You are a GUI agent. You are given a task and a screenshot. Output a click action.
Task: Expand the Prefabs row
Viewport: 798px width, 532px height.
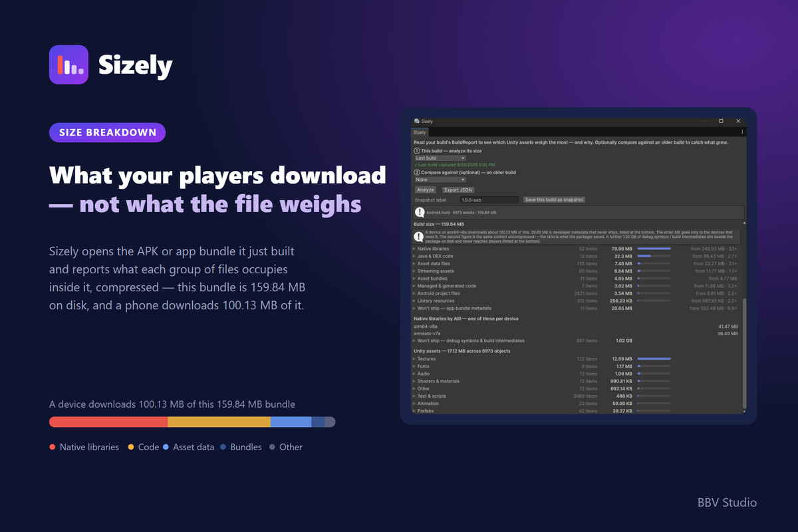(x=414, y=411)
